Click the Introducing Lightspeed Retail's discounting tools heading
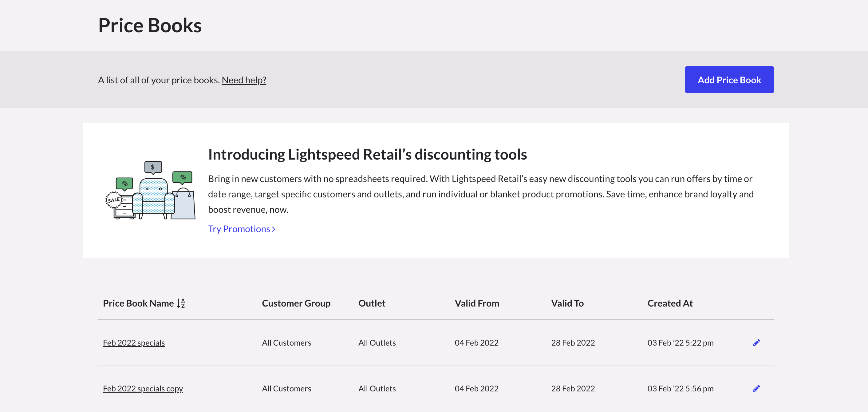This screenshot has height=412, width=868. (x=367, y=154)
